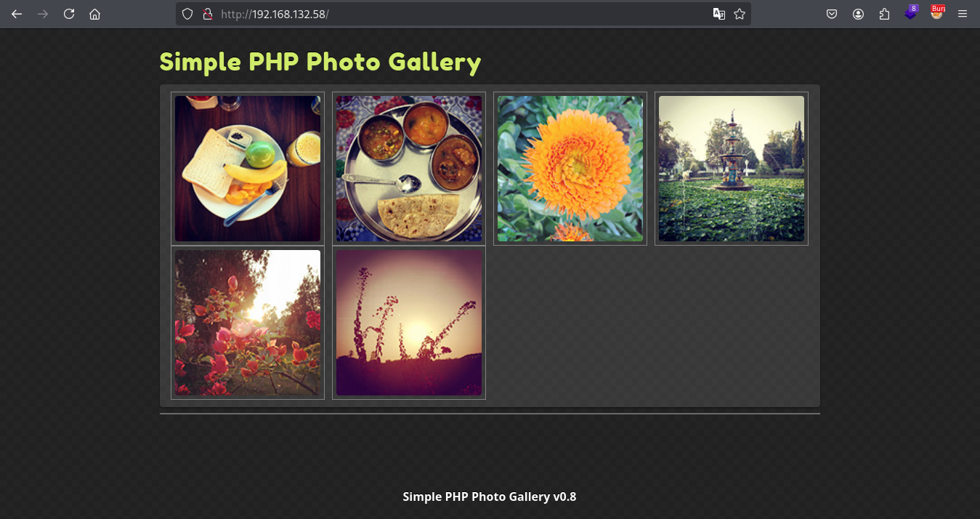This screenshot has width=980, height=519.
Task: Bookmark this page with the star
Action: [x=740, y=14]
